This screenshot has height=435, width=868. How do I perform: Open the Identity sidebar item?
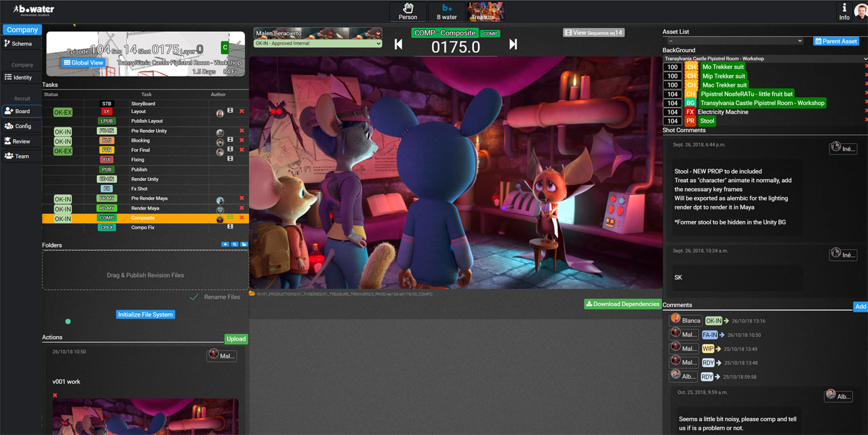click(22, 77)
